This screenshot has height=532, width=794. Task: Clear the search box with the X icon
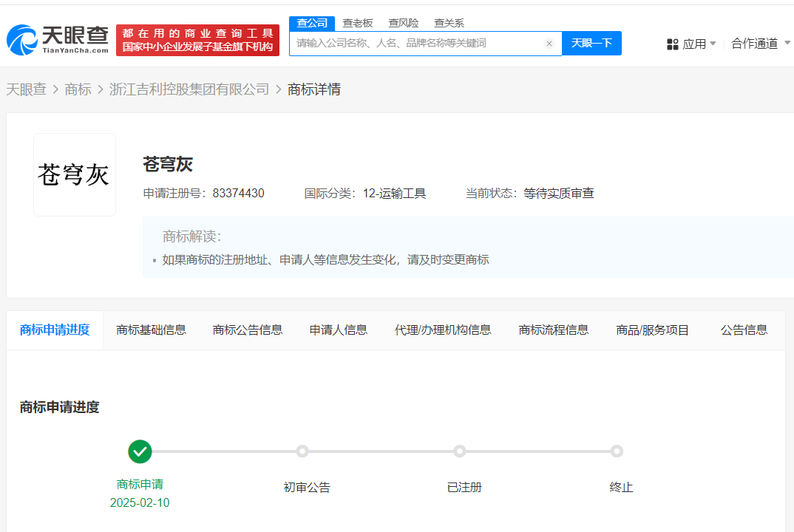coord(549,44)
